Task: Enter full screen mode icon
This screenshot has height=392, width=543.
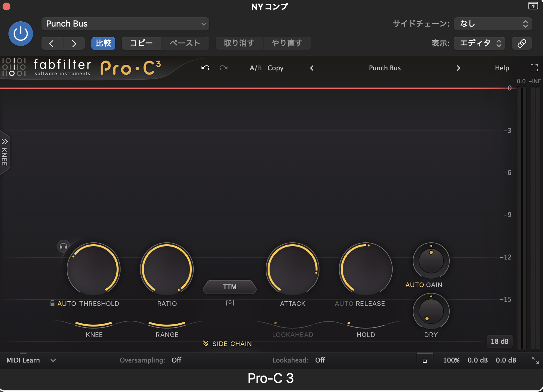Action: pos(534,68)
